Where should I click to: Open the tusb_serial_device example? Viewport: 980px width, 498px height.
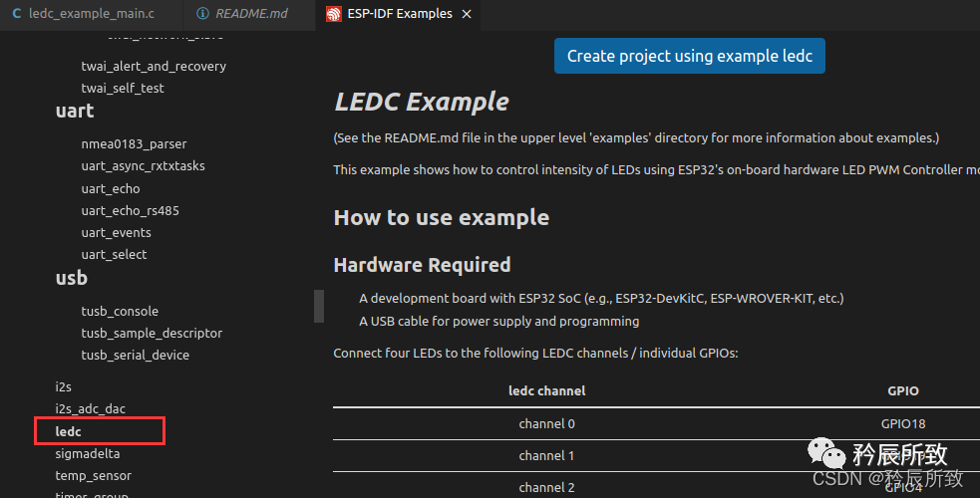(x=135, y=355)
